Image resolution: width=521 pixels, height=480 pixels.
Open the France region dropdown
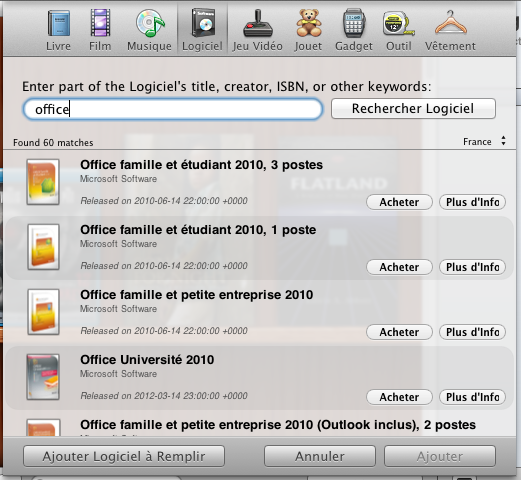(x=484, y=141)
